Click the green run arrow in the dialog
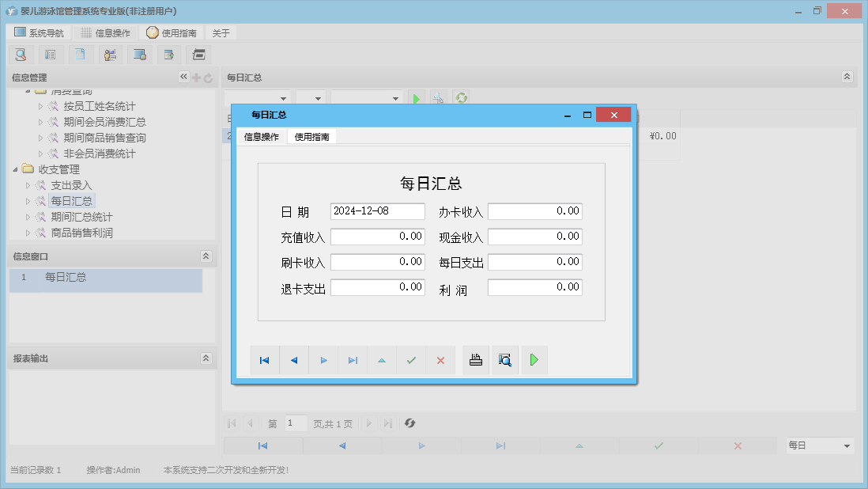 [x=533, y=360]
